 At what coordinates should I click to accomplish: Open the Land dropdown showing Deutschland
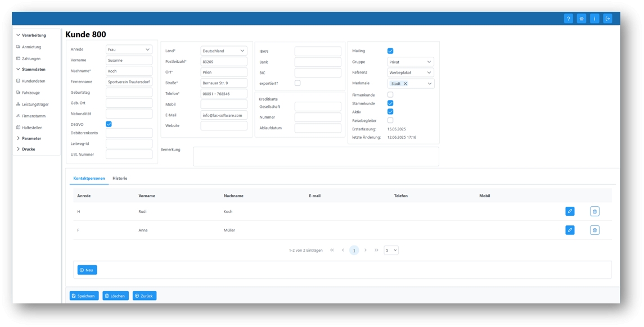click(x=224, y=51)
